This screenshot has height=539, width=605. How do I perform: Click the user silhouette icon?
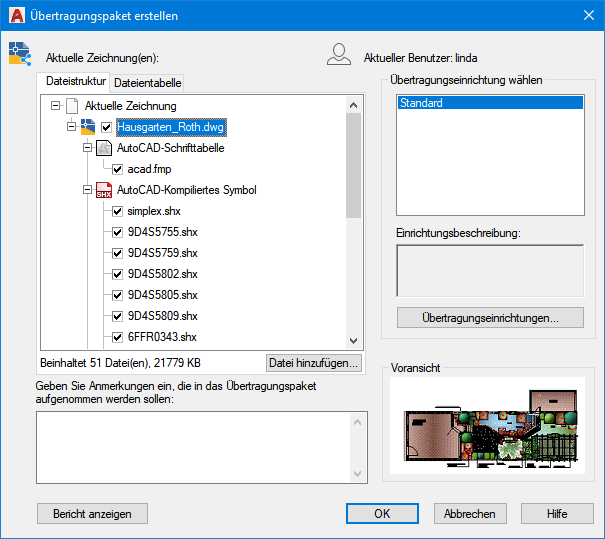(x=339, y=55)
